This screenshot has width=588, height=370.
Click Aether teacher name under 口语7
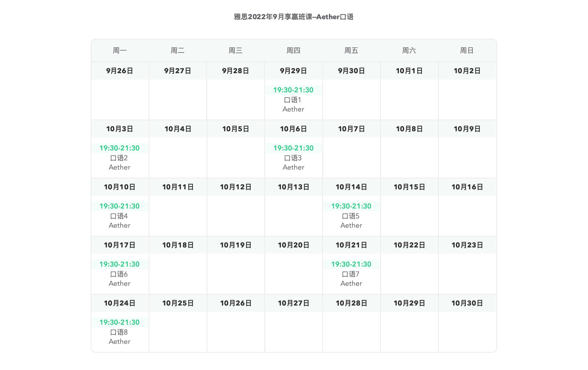point(351,283)
